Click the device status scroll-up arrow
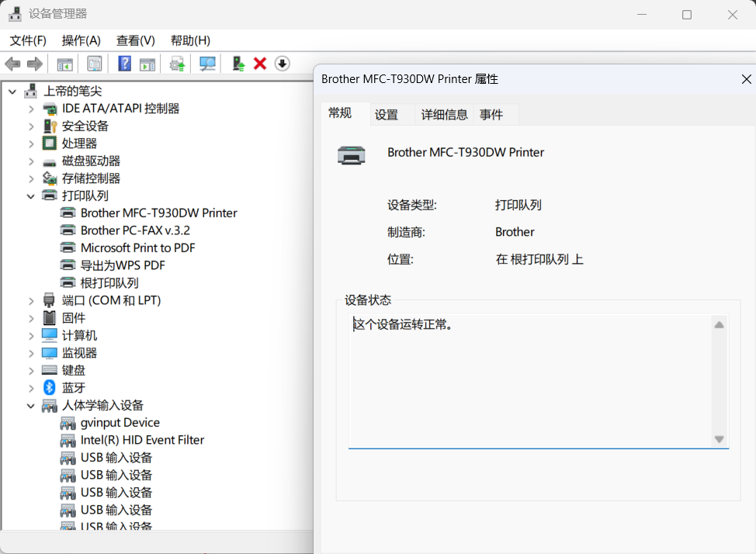 tap(719, 325)
